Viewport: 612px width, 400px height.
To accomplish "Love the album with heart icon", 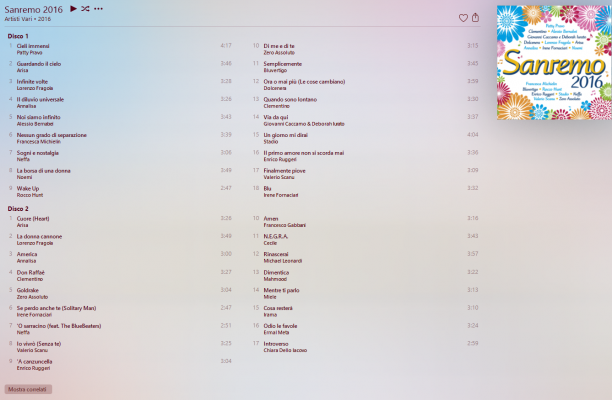I will [463, 18].
